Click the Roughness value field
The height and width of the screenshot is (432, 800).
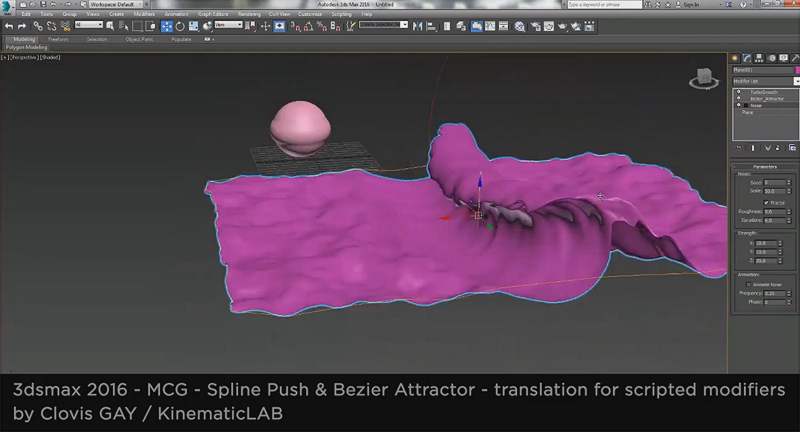(x=774, y=211)
